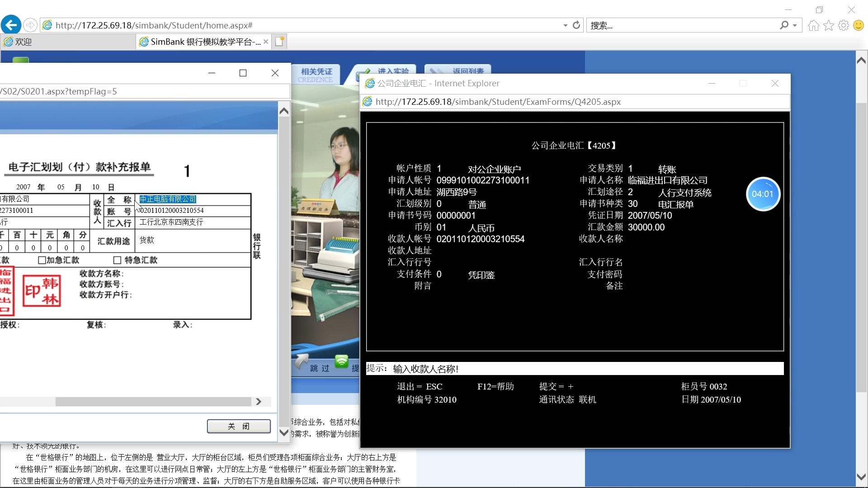Click the voucher window's lower scroll arrow
The width and height of the screenshot is (868, 488).
click(284, 432)
